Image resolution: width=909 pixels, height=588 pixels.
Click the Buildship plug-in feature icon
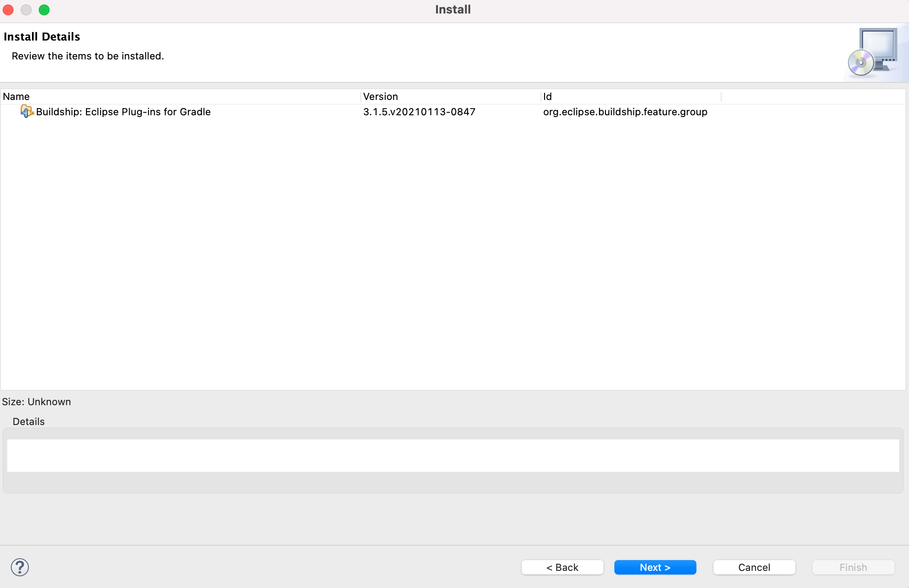click(26, 112)
